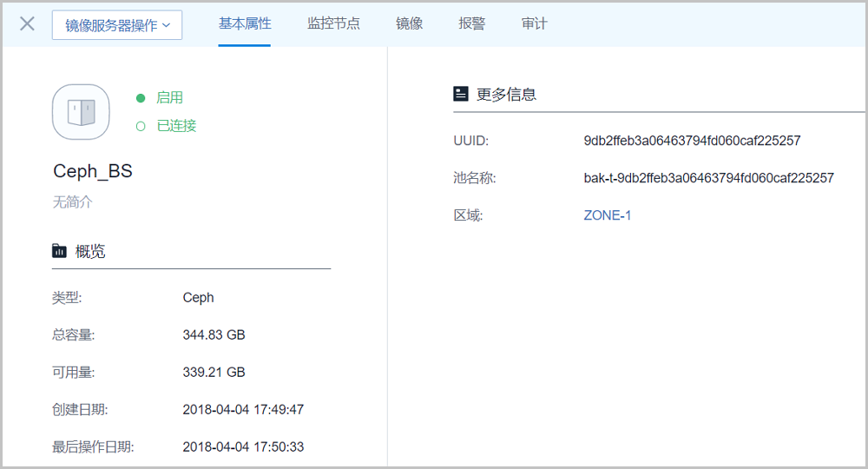Viewport: 868px width, 469px height.
Task: Click the 类型 label
Action: (x=67, y=298)
